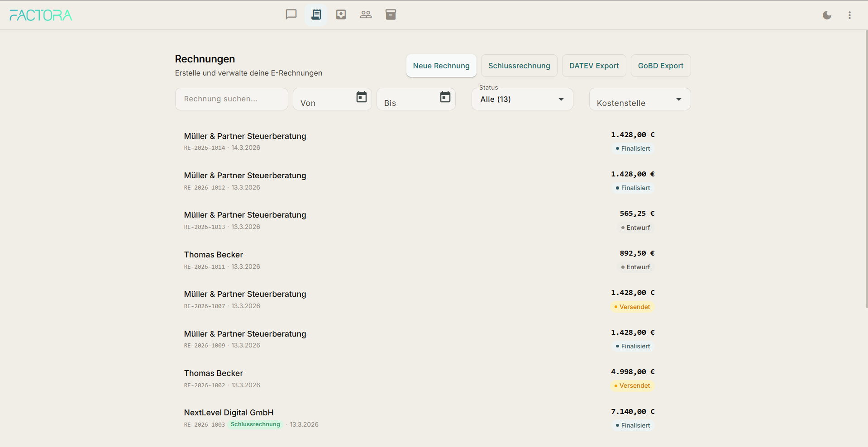Open invoice RE-2026-1014 from Müller & Partner
The height and width of the screenshot is (447, 868).
click(245, 136)
